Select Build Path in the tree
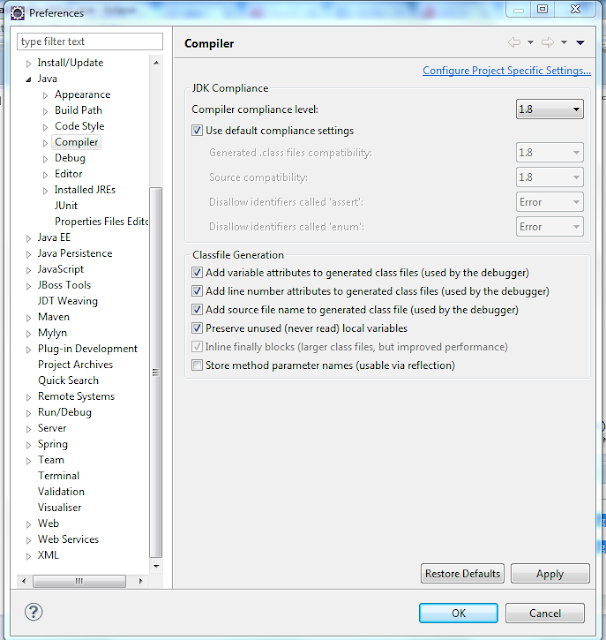The width and height of the screenshot is (606, 640). click(78, 110)
